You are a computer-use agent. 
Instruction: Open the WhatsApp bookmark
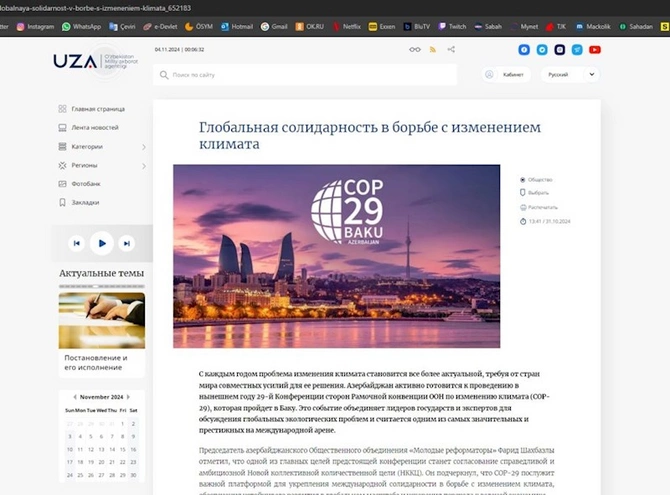click(x=81, y=27)
